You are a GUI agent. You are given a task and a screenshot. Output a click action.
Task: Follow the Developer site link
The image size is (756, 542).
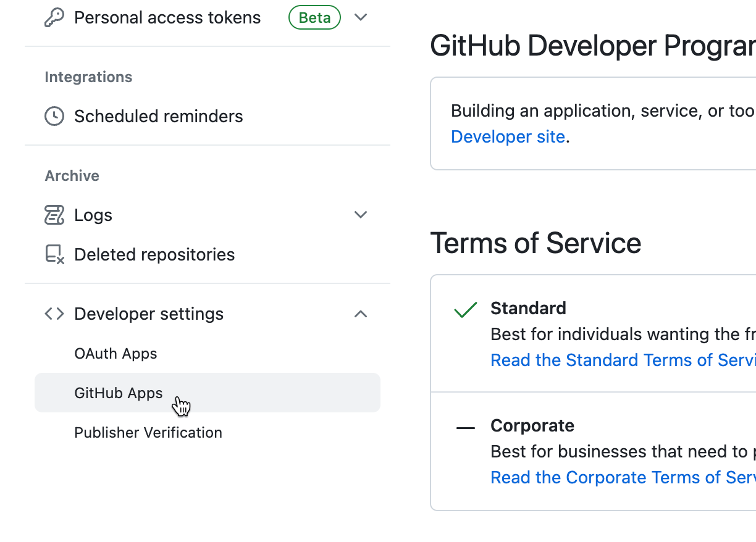508,137
